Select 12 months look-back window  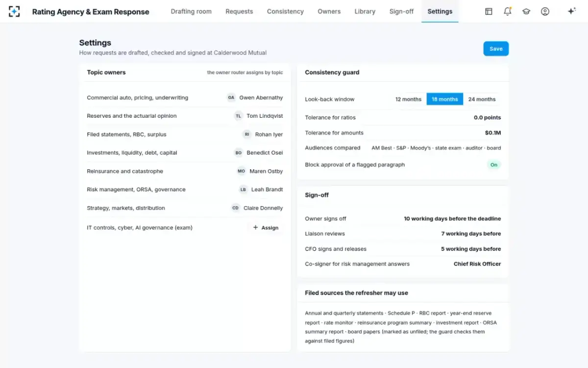click(x=408, y=99)
